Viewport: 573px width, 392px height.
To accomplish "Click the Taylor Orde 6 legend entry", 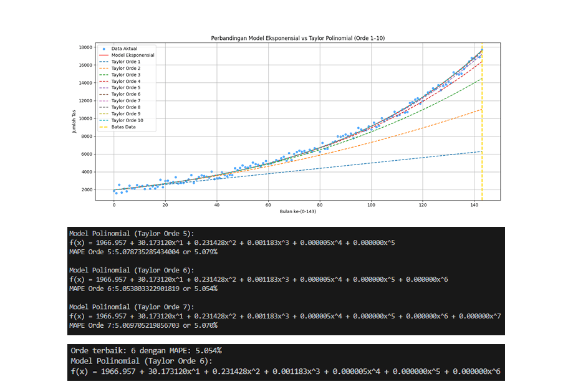I will tap(120, 94).
